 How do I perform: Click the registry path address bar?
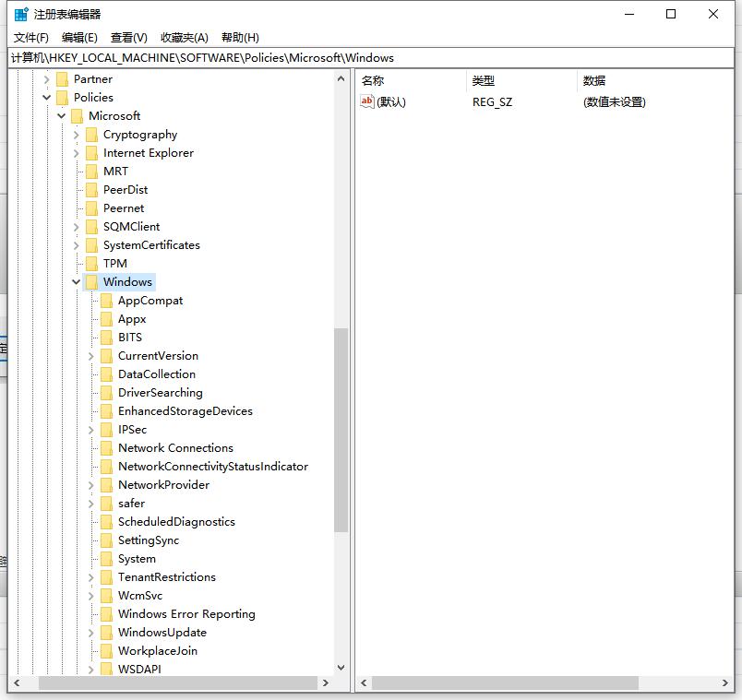coord(369,57)
